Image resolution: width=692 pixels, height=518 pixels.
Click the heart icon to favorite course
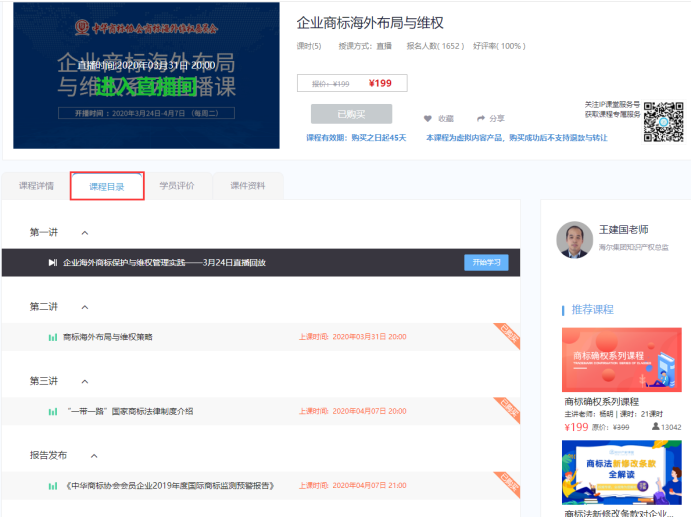(428, 118)
